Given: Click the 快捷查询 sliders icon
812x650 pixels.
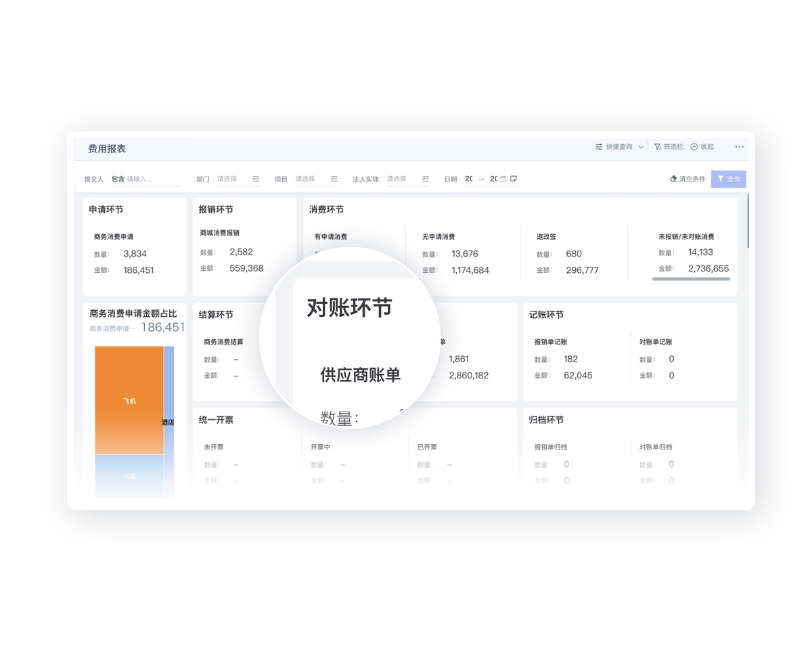Looking at the screenshot, I should pyautogui.click(x=599, y=147).
